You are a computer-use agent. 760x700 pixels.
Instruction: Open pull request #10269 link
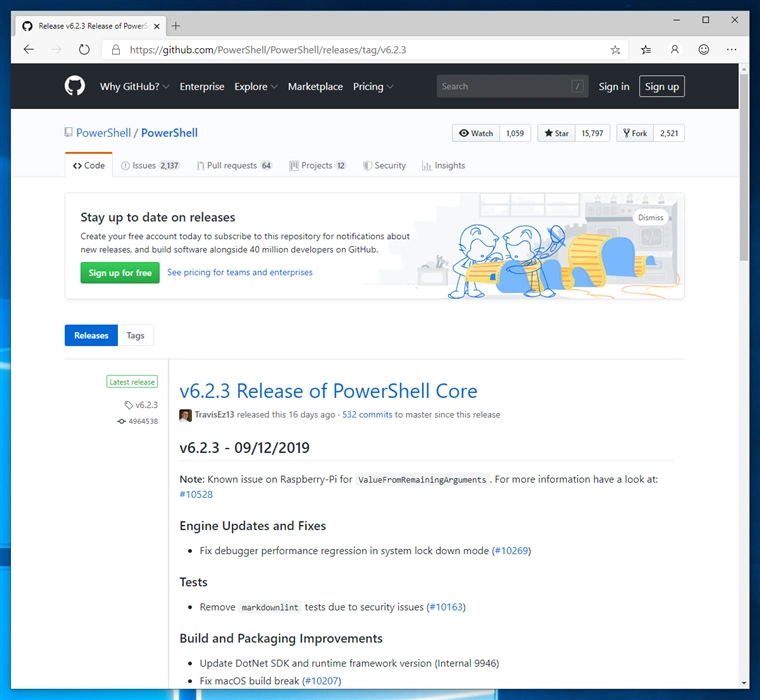coord(511,551)
